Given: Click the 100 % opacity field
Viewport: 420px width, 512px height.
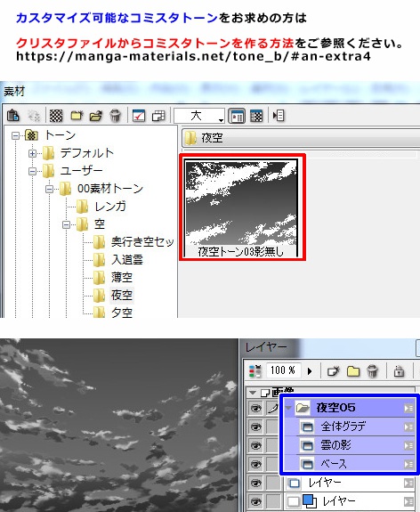Looking at the screenshot, I should (x=283, y=370).
